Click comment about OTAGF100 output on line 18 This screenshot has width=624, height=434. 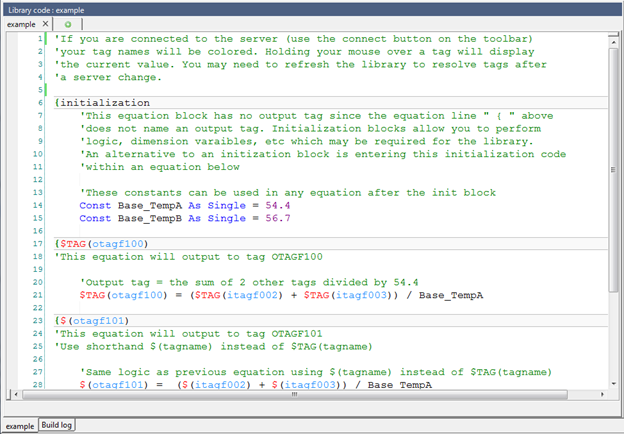pos(189,257)
